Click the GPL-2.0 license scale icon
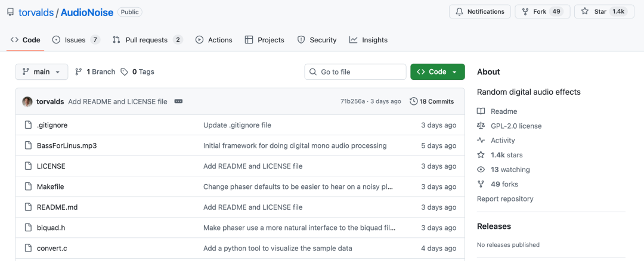This screenshot has height=261, width=644. [x=481, y=126]
